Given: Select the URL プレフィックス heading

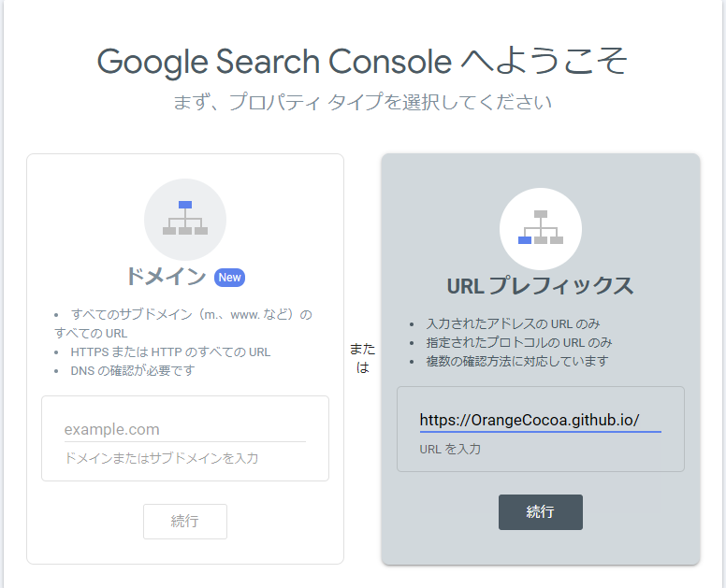Looking at the screenshot, I should point(541,286).
